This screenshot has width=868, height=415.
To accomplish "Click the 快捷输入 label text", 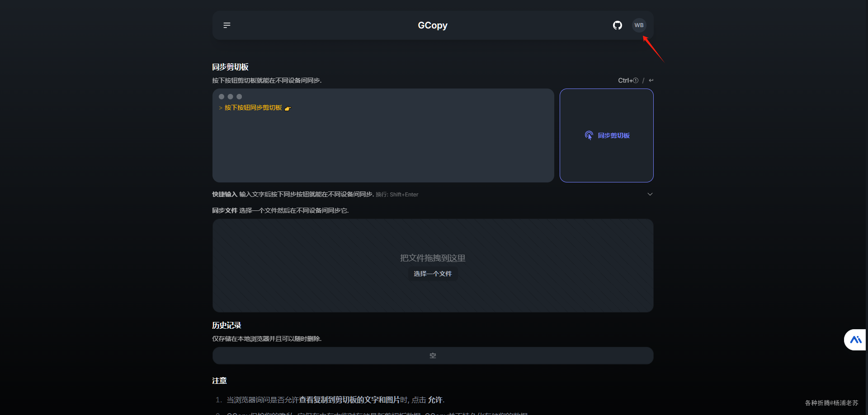I will 225,194.
